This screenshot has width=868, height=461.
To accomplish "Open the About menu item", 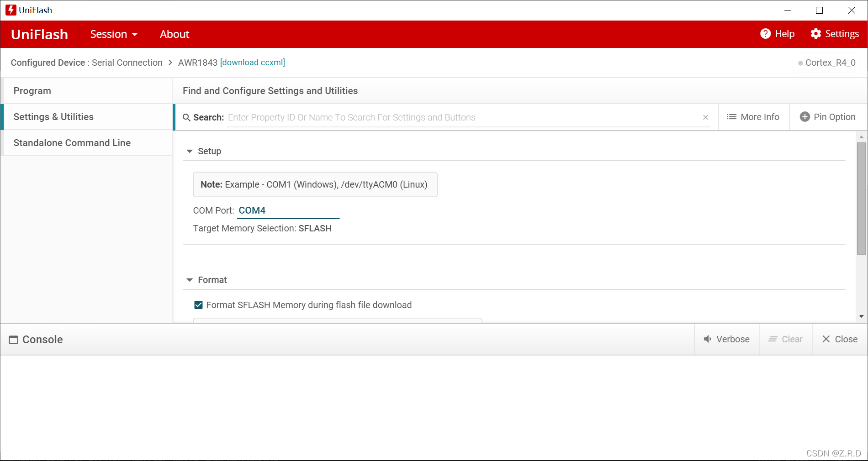I will tap(175, 34).
